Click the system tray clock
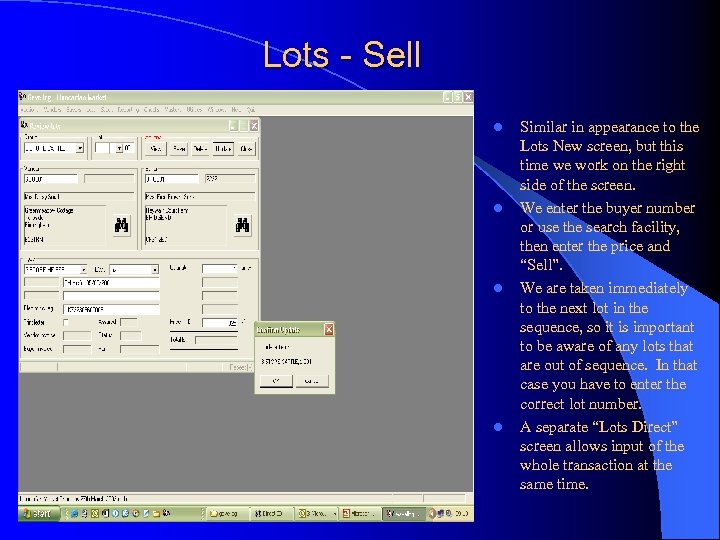 click(461, 513)
